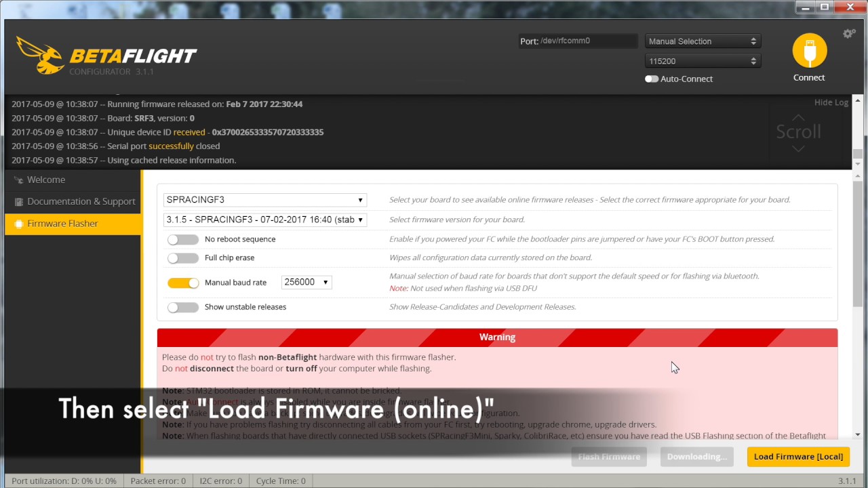Maximize the Betaflight window
Screen dimensions: 868x488
coord(825,7)
